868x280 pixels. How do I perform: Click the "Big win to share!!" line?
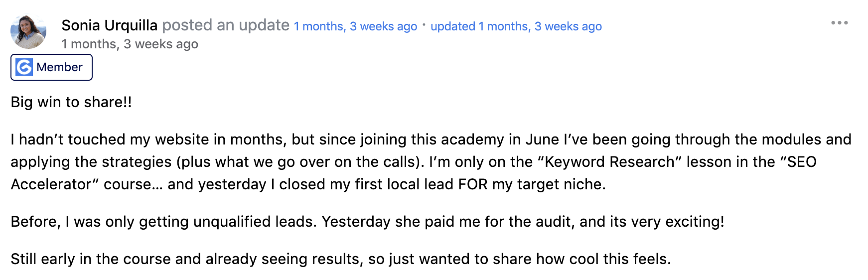click(x=71, y=102)
